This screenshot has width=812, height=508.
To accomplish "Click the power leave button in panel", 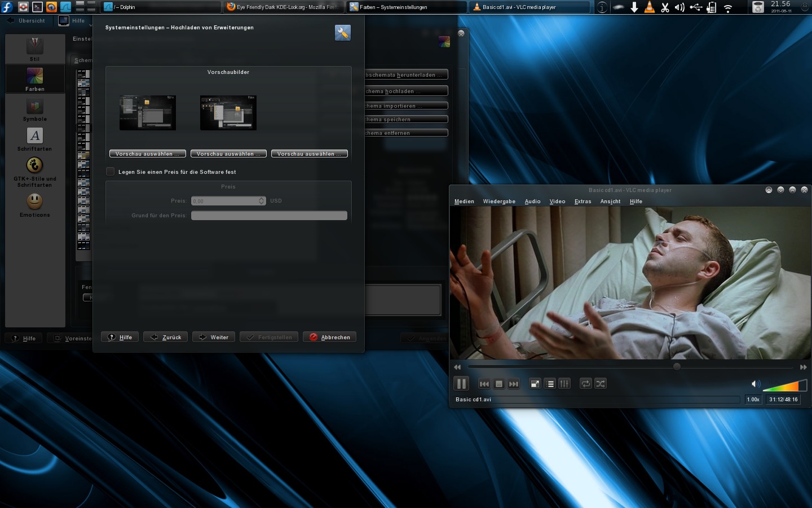I will pos(805,7).
